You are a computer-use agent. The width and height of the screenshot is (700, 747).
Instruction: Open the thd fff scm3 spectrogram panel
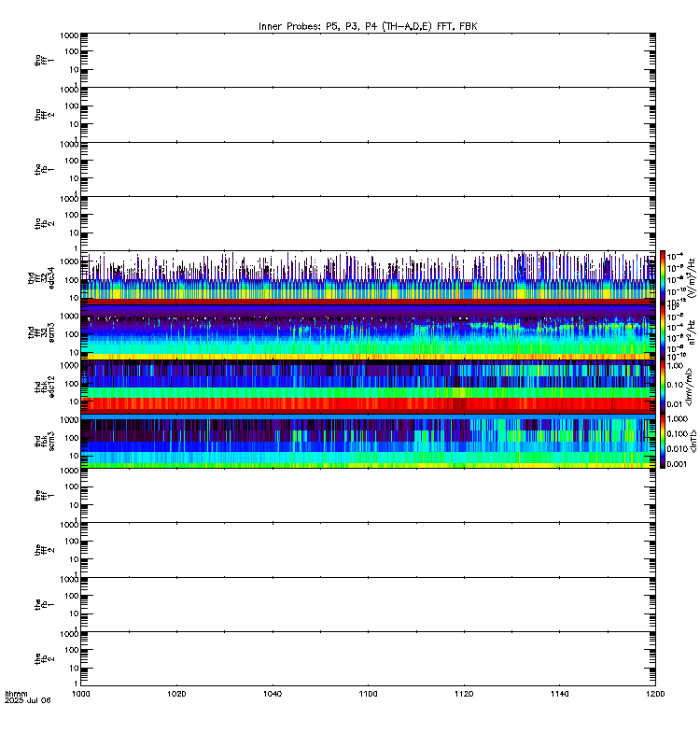click(x=368, y=332)
